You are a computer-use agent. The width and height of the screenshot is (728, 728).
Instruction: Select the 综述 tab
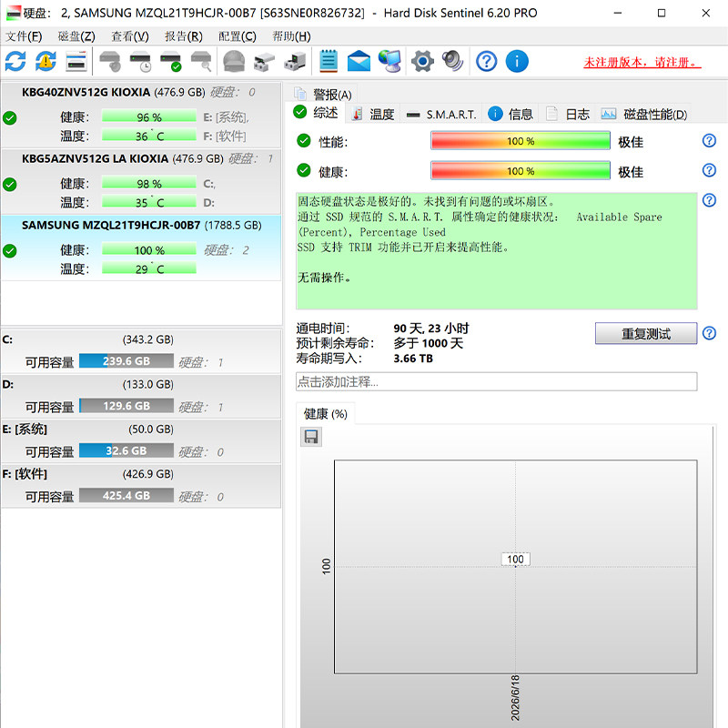[x=316, y=113]
